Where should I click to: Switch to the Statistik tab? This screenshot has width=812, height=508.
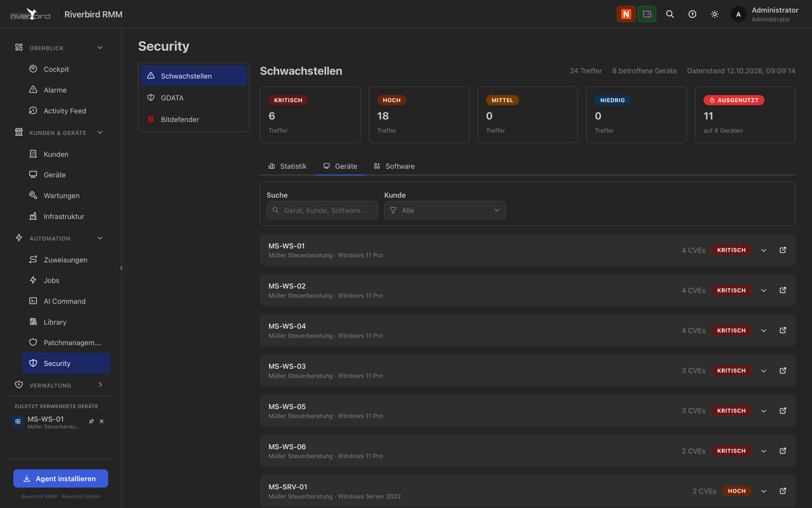287,166
